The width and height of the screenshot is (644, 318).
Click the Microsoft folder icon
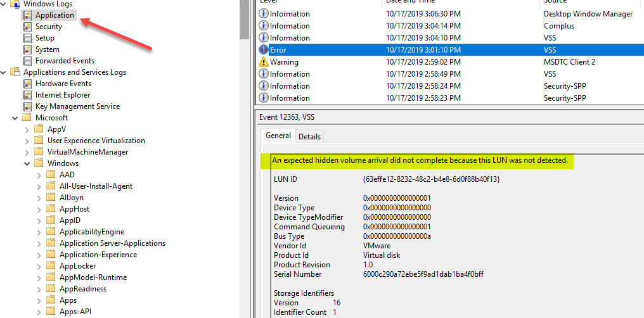tap(27, 118)
